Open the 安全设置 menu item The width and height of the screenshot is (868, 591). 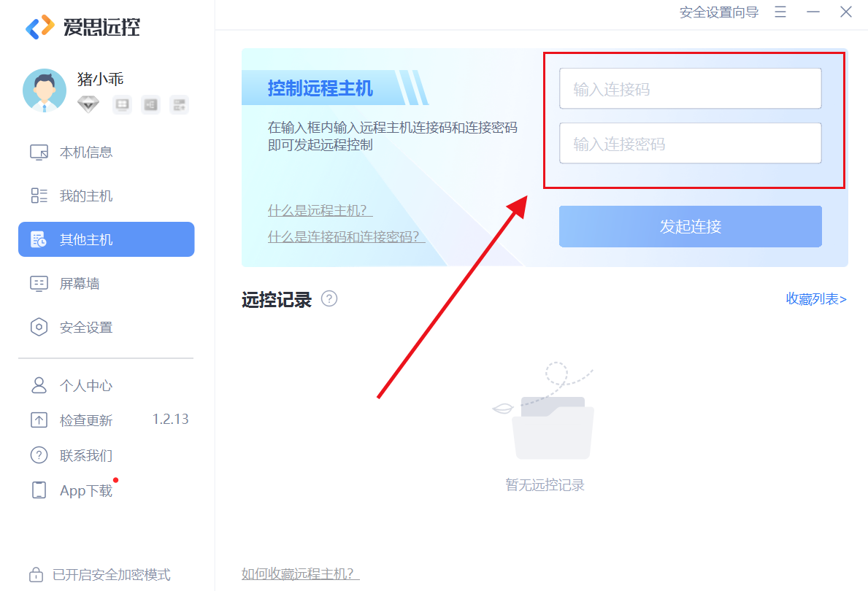click(x=107, y=328)
